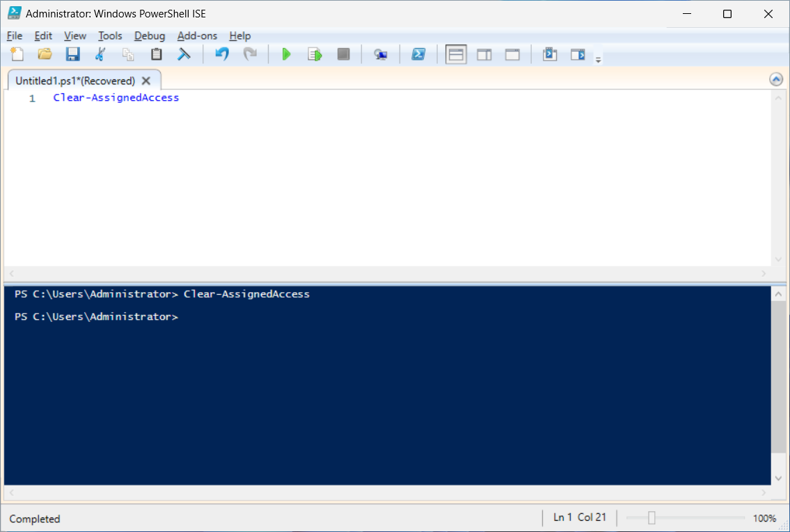This screenshot has width=790, height=532.
Task: Click the script pane scroll-up arrow
Action: coord(778,98)
